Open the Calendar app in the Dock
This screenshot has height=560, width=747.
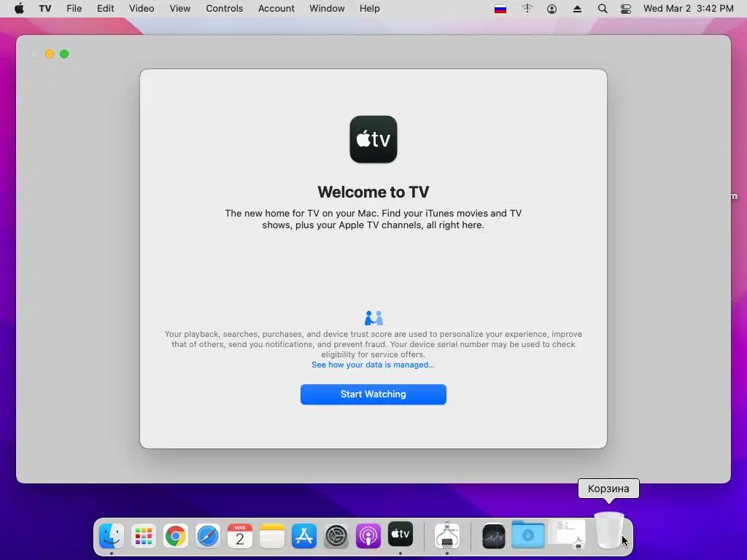[x=239, y=536]
